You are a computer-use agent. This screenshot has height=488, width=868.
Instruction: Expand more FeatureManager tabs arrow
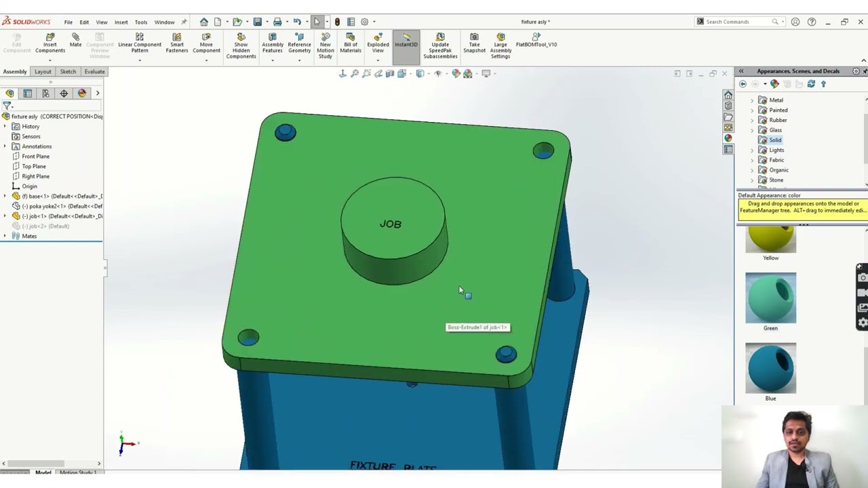click(98, 94)
